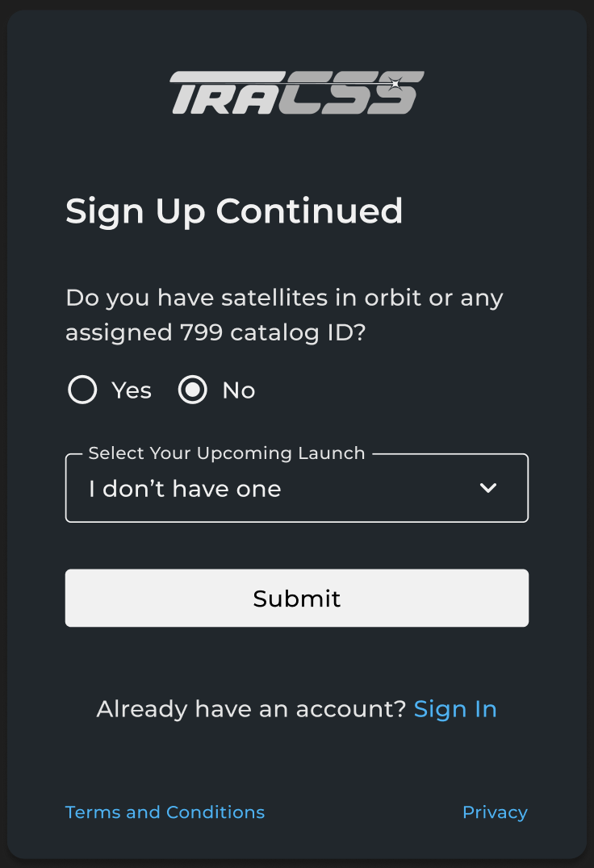Open the Privacy link
This screenshot has height=868, width=594.
pos(495,812)
